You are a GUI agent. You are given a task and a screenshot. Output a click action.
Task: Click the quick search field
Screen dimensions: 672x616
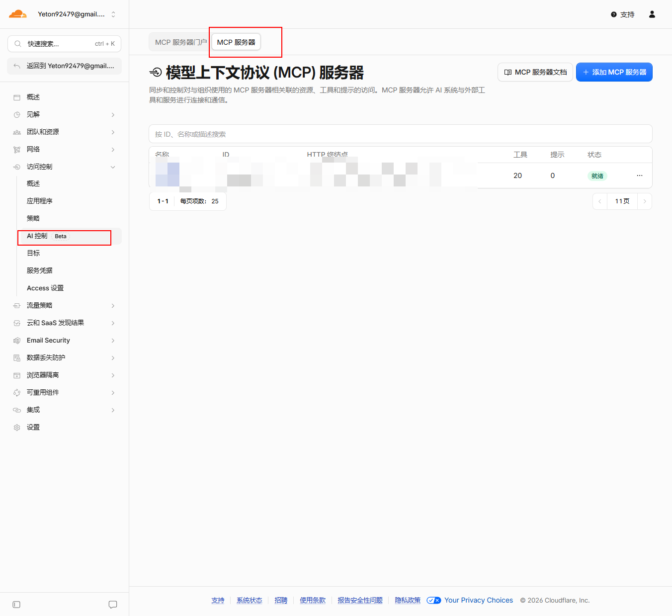64,44
